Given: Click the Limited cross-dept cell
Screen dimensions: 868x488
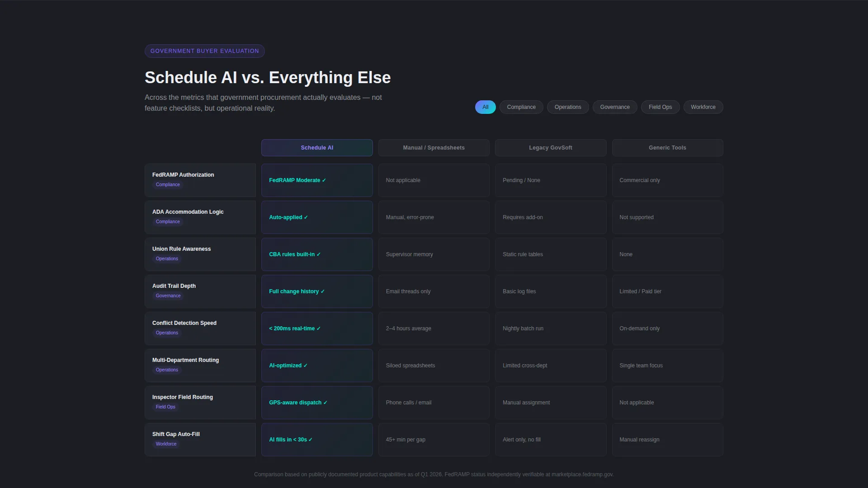Looking at the screenshot, I should tap(551, 366).
